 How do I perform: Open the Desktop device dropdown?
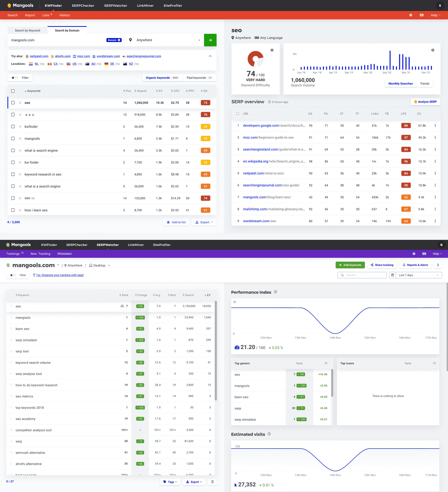coord(99,265)
